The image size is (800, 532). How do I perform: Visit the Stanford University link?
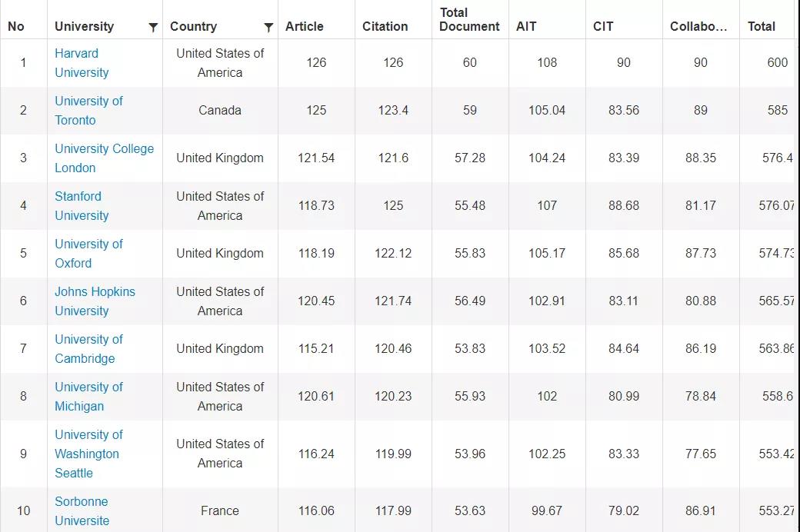82,206
